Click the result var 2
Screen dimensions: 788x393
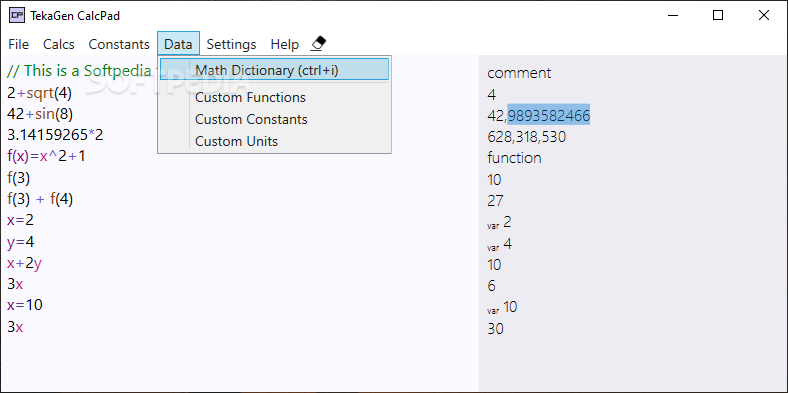coord(499,222)
